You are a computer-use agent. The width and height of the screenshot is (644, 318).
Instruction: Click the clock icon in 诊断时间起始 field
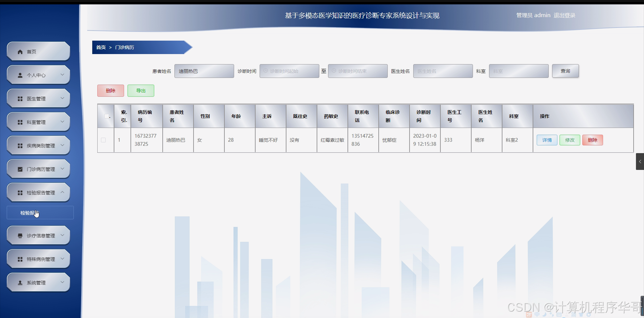(266, 71)
